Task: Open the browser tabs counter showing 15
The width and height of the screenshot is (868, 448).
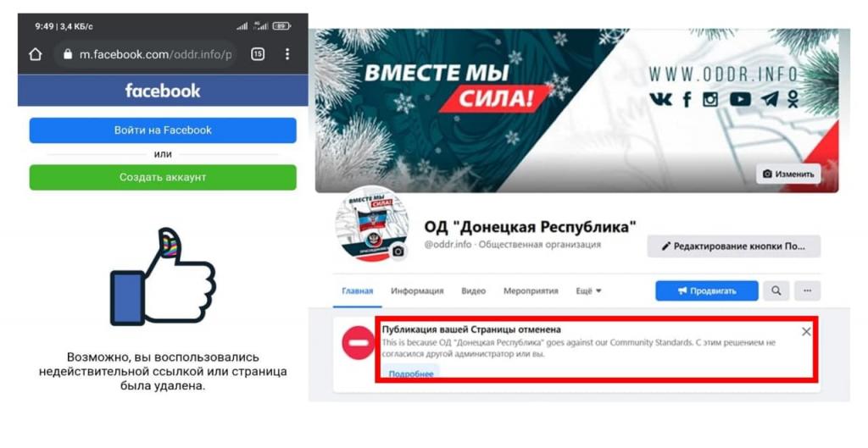Action: click(x=258, y=54)
